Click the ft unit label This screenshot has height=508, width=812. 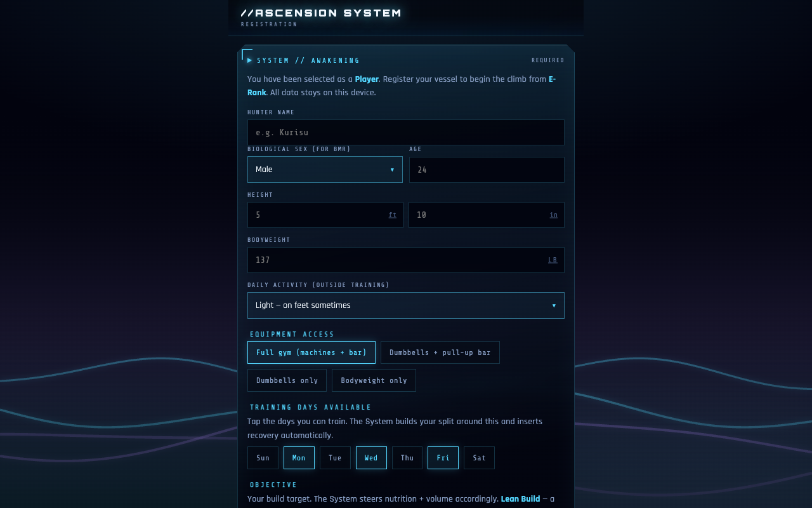(x=393, y=215)
